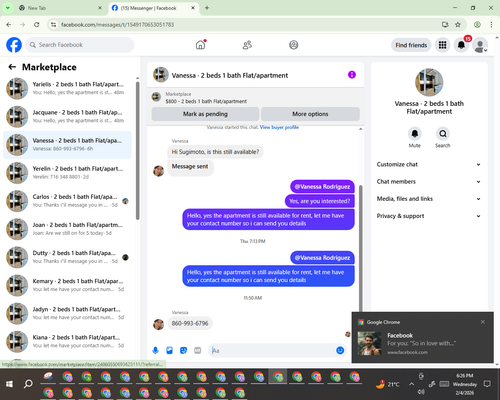The height and width of the screenshot is (400, 500).
Task: Open View buyer profile link
Action: [x=279, y=127]
